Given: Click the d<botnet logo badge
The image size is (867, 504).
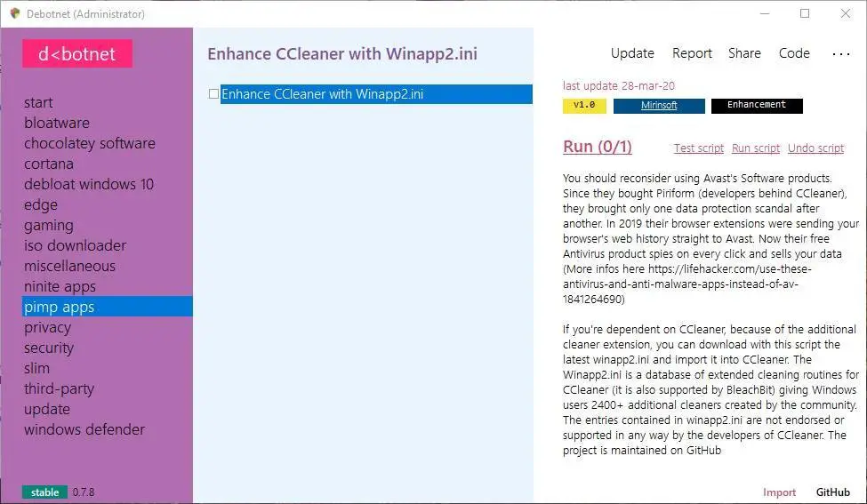Looking at the screenshot, I should (77, 53).
